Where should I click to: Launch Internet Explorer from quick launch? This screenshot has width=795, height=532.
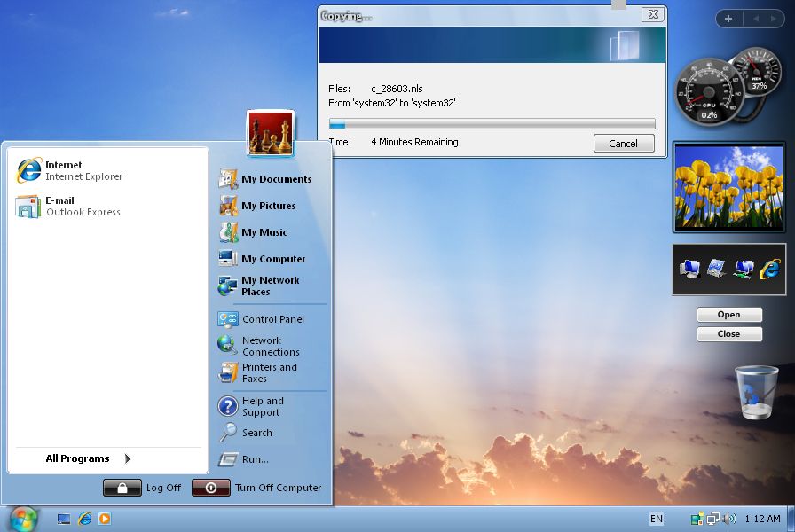click(x=84, y=519)
